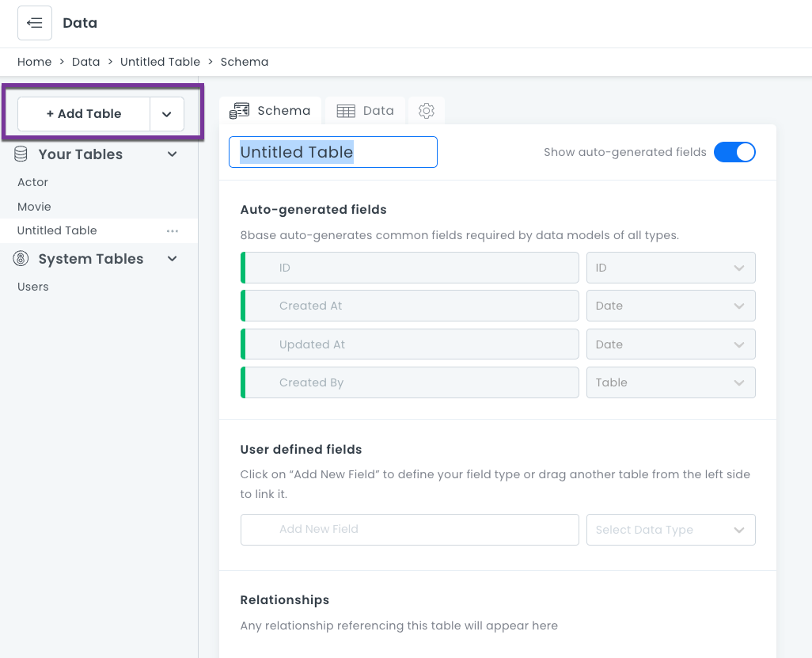Go to Home in the breadcrumb
This screenshot has height=658, width=812.
click(34, 62)
